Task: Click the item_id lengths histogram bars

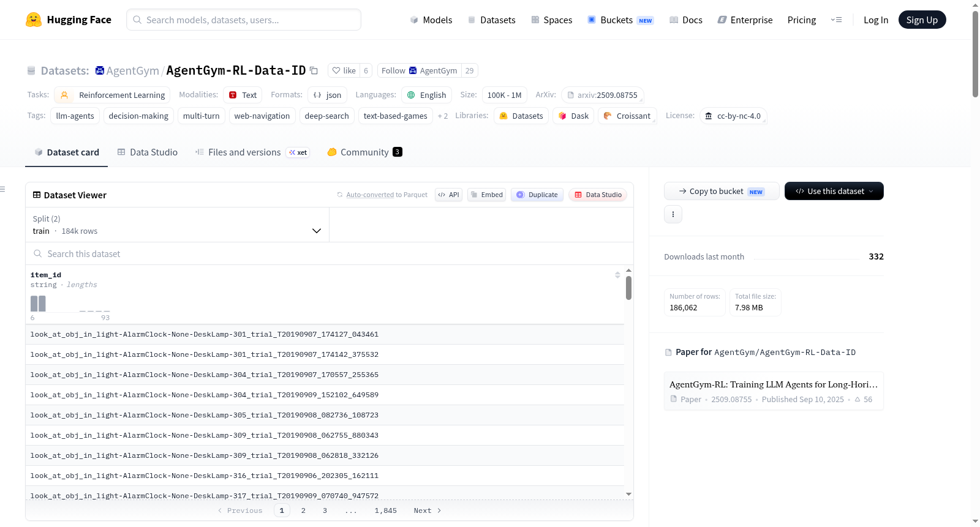Action: coord(70,304)
